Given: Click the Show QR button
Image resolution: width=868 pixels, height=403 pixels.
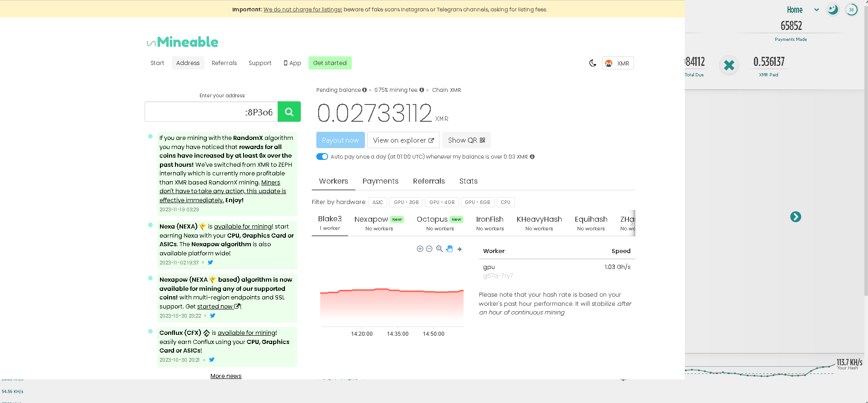Looking at the screenshot, I should click(467, 140).
